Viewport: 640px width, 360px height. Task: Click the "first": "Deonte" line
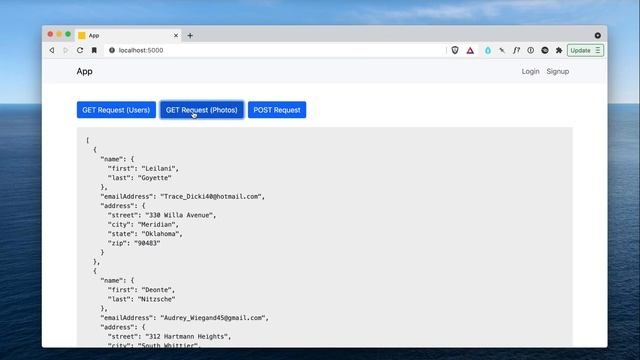pyautogui.click(x=141, y=290)
